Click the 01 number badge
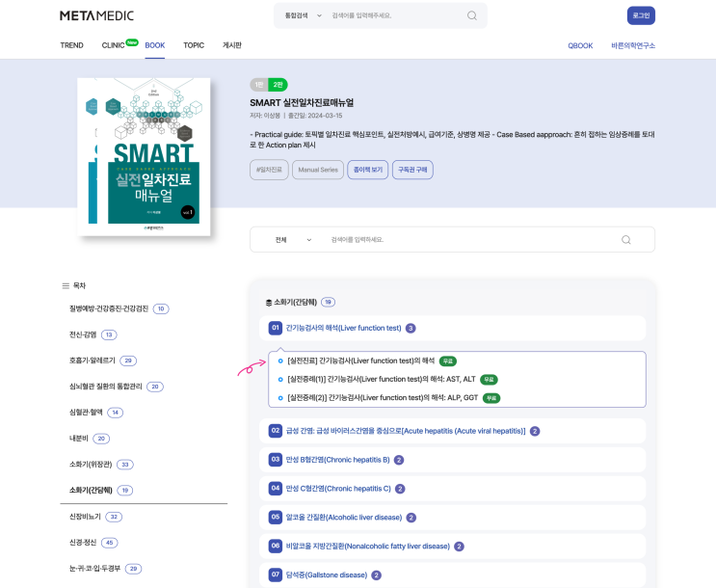716x588 pixels. pyautogui.click(x=276, y=328)
